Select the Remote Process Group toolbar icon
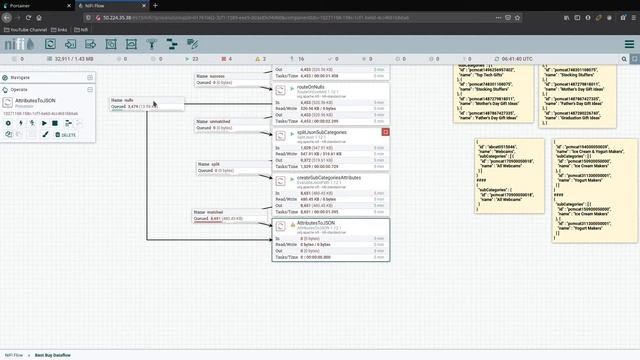 [131, 44]
